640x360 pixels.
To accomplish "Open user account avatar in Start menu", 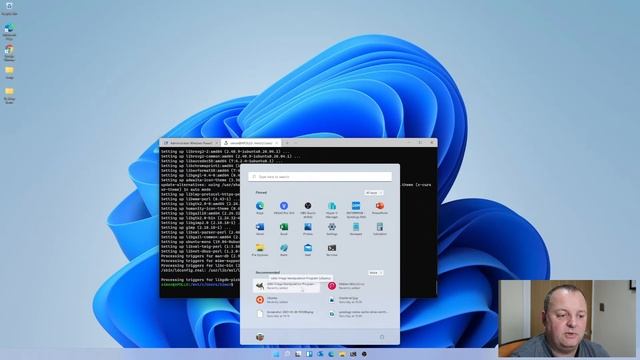I will pyautogui.click(x=260, y=337).
